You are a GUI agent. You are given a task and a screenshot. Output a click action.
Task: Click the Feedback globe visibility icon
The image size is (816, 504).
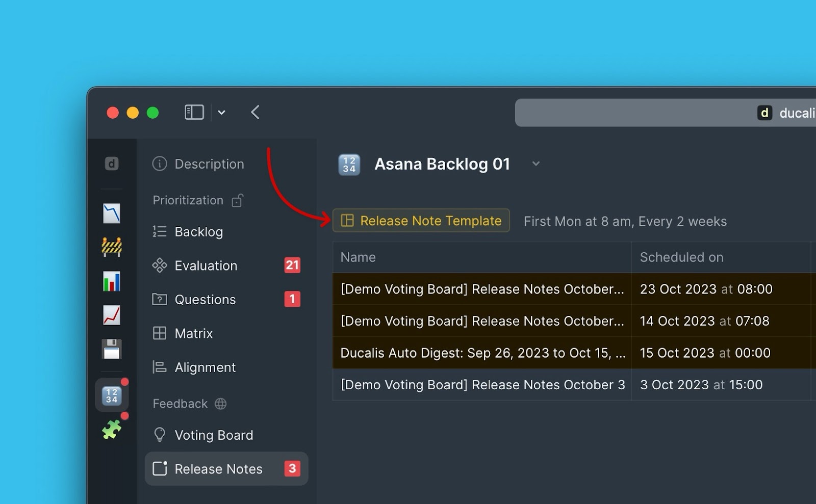pyautogui.click(x=220, y=404)
